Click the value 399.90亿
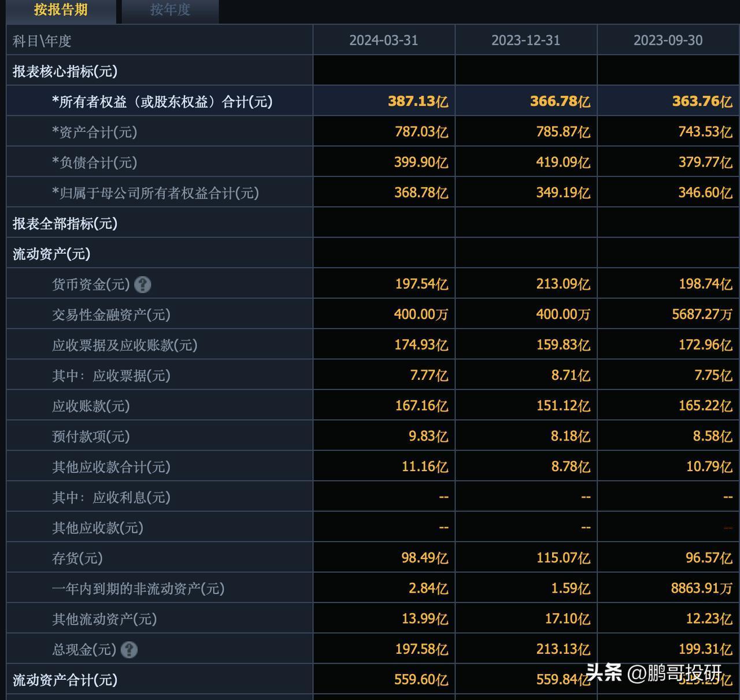This screenshot has width=740, height=700. pyautogui.click(x=421, y=162)
